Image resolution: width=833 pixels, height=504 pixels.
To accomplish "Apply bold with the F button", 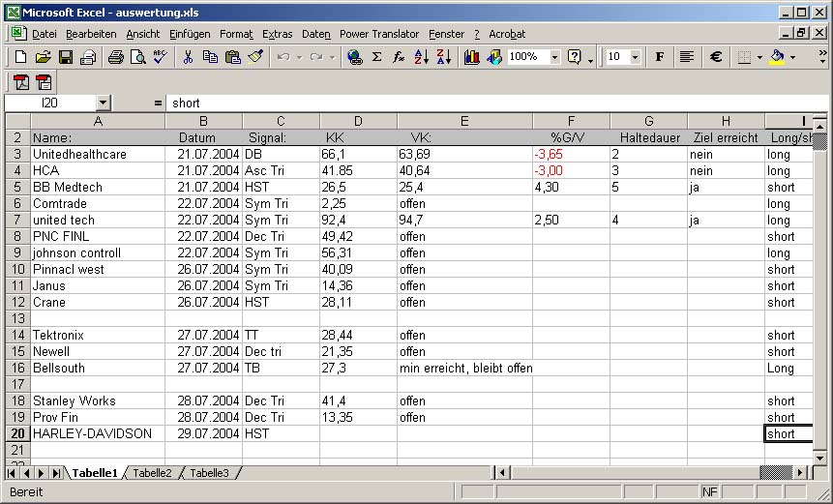I will tap(659, 57).
